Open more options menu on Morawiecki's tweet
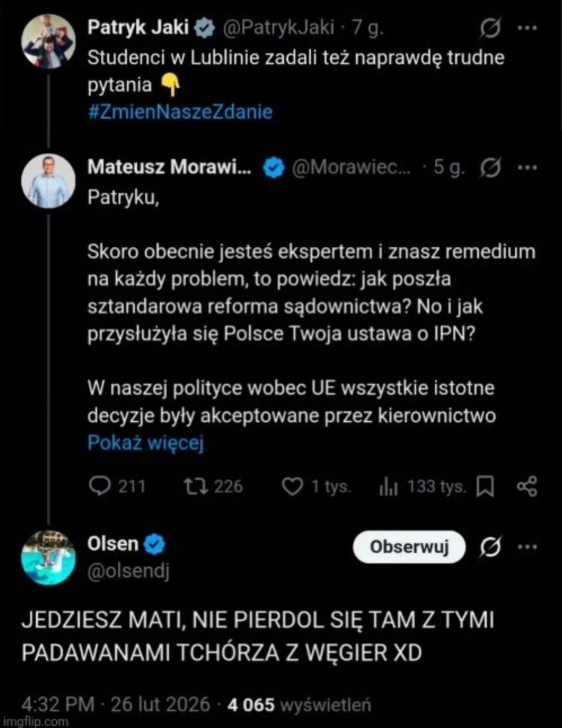Screen dimensions: 562x728 [527, 168]
